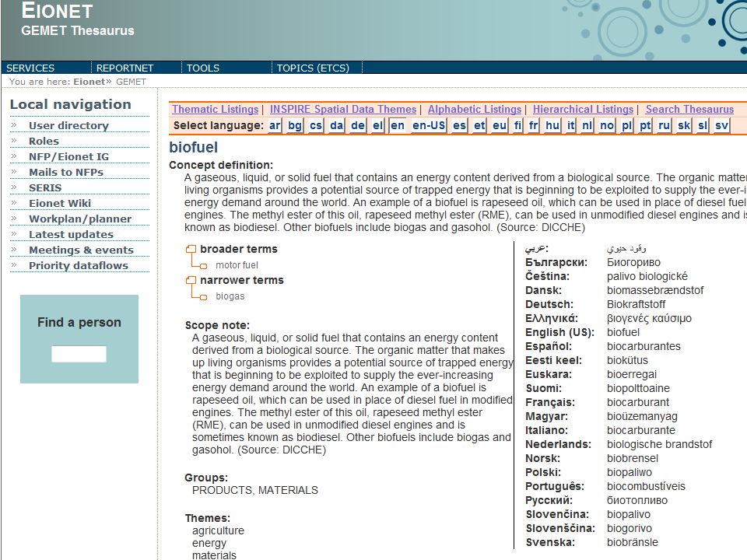Open User directory in local navigation
The width and height of the screenshot is (747, 560).
68,125
